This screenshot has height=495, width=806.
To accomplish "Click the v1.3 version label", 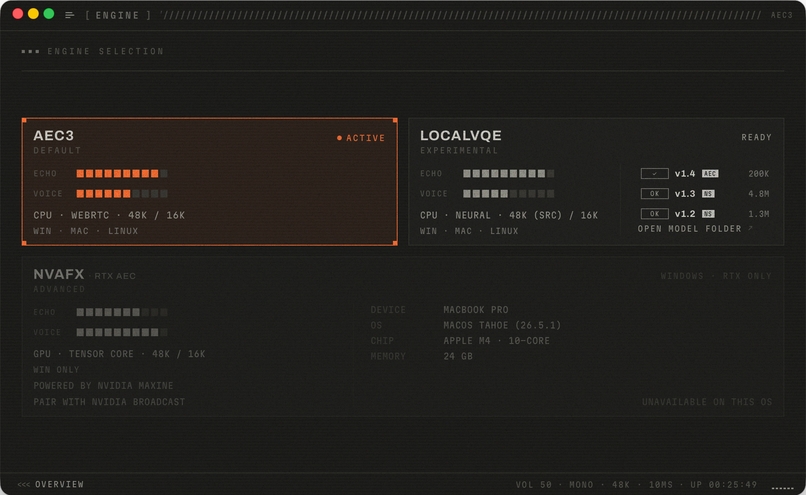I will pyautogui.click(x=685, y=194).
